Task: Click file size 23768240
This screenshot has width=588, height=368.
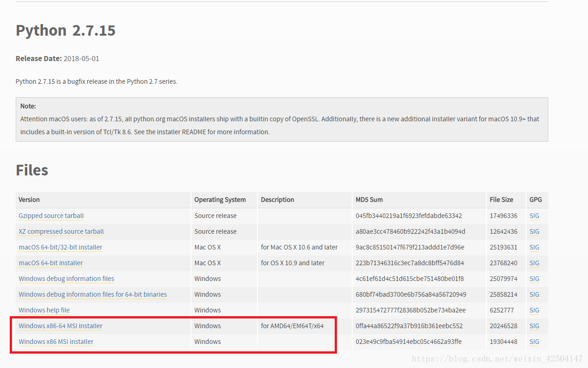Action: click(x=503, y=263)
